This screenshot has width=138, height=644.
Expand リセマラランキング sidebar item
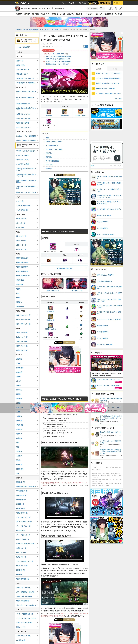point(27,70)
